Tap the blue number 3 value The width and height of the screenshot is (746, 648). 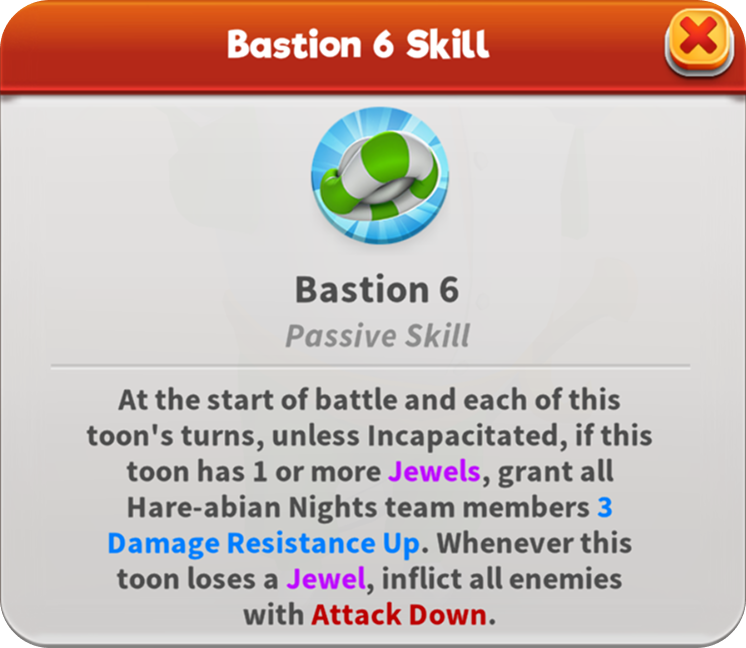(605, 507)
